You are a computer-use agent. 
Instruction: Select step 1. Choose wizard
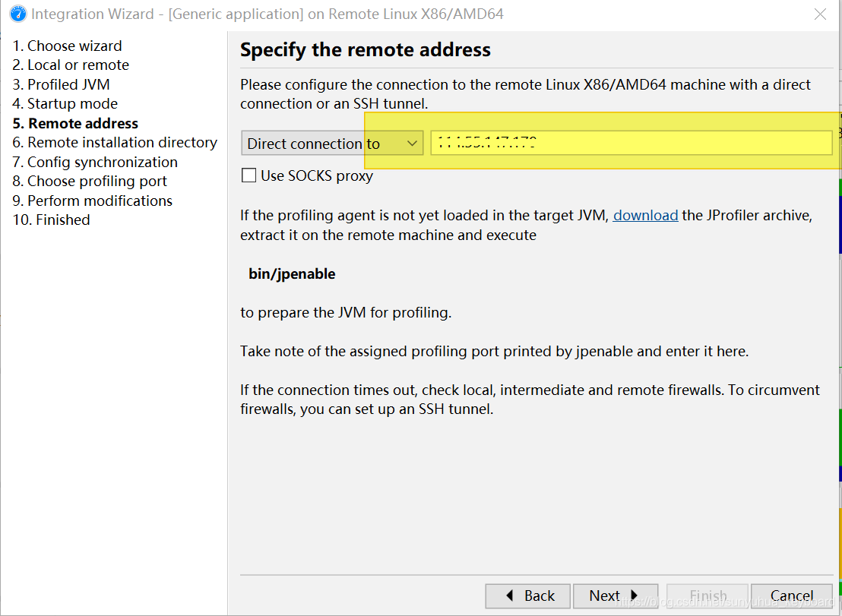tap(67, 46)
